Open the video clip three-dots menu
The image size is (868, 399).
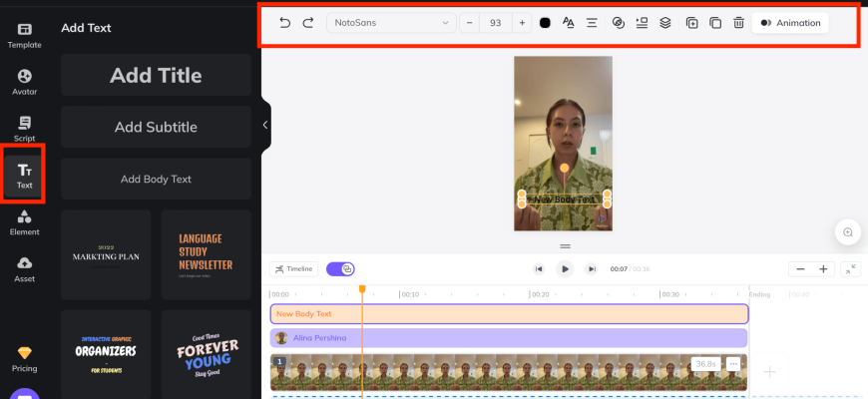point(733,364)
